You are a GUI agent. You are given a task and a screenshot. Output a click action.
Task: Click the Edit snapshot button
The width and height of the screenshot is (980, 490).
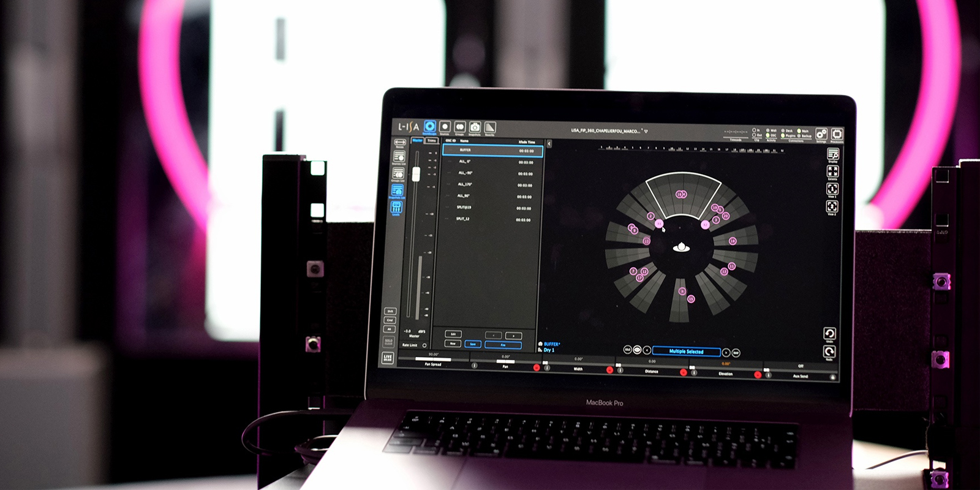coord(453,334)
